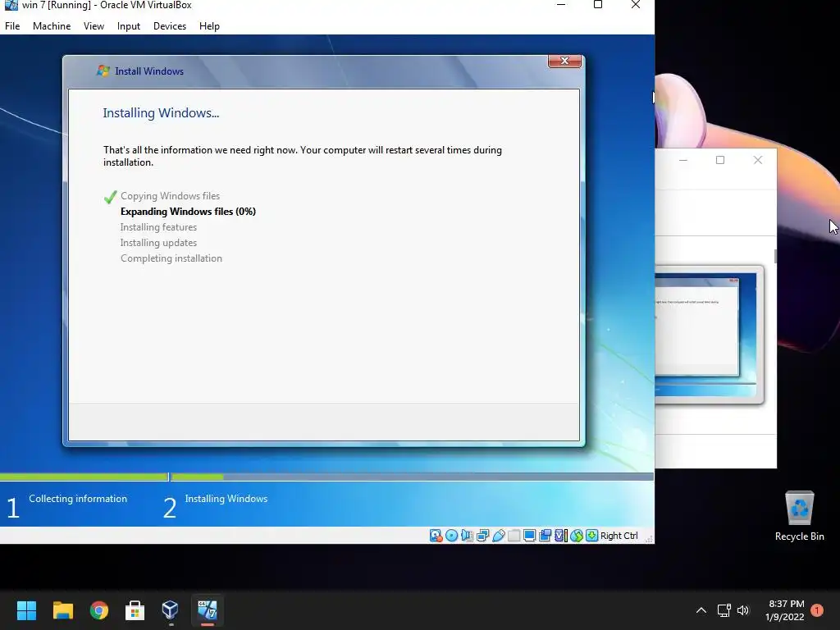Click Expanding Windows files (0%) step
This screenshot has width=840, height=630.
[x=188, y=212]
